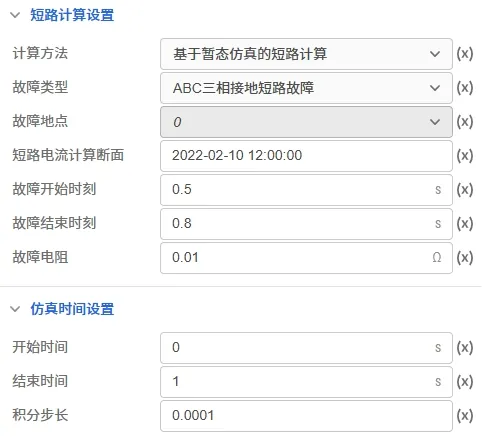Viewport: 482px width, 437px height.
Task: Collapse the 仿真时间设置 section
Action: point(15,309)
